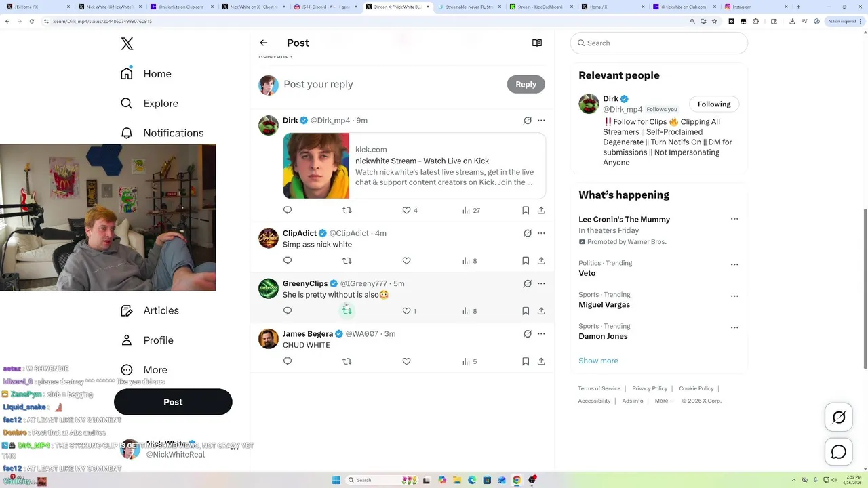Share the ClipAdict reply
Image resolution: width=868 pixels, height=488 pixels.
tap(541, 260)
